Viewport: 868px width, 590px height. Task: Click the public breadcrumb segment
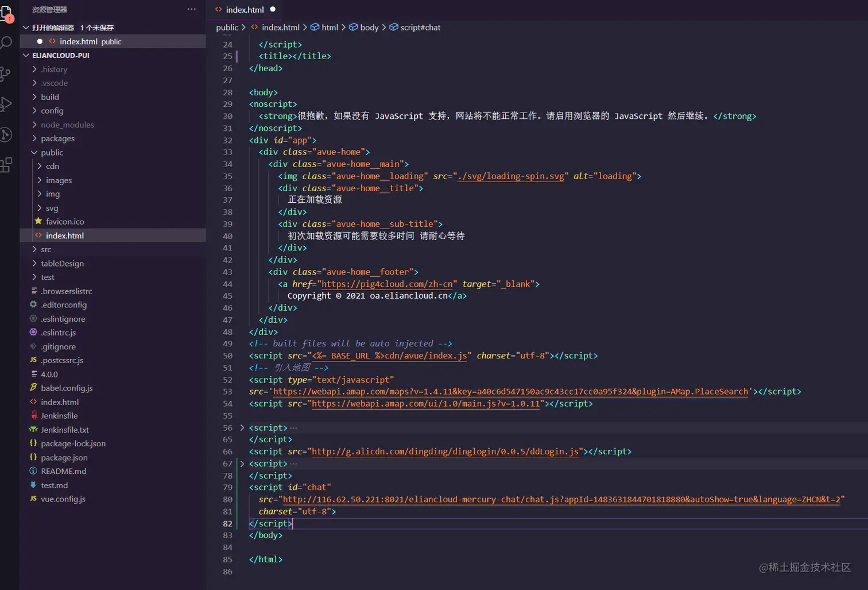(x=227, y=28)
